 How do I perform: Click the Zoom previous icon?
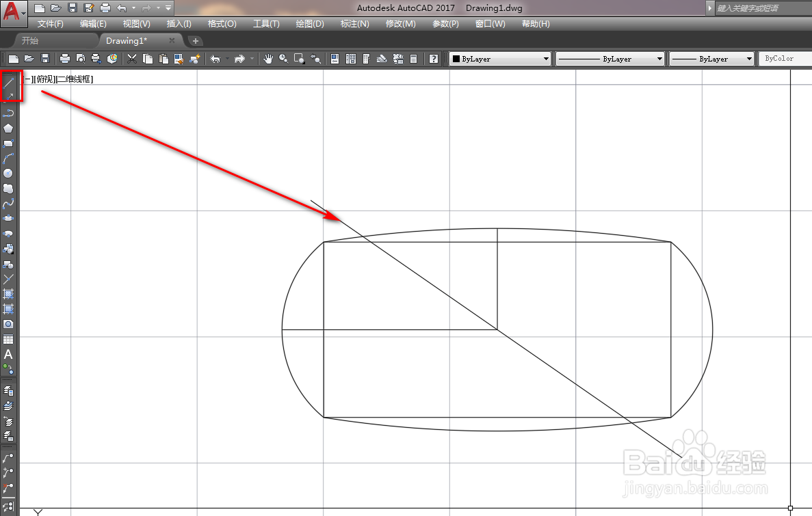tap(315, 59)
